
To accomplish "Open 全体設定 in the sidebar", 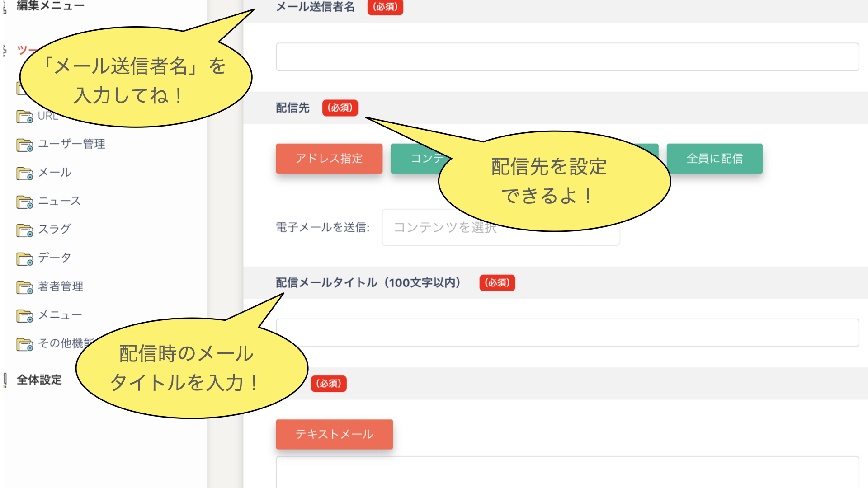I will (x=39, y=380).
